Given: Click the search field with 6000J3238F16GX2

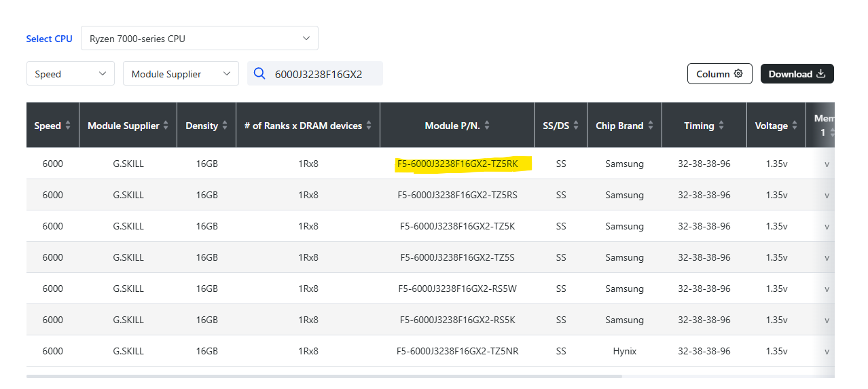Looking at the screenshot, I should [x=323, y=74].
